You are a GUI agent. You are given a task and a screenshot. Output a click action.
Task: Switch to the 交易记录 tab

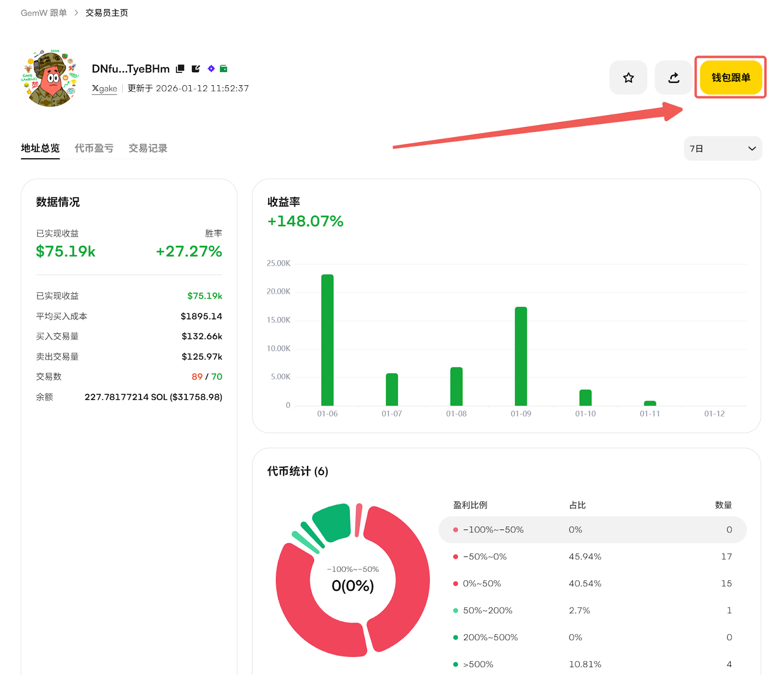tap(147, 148)
